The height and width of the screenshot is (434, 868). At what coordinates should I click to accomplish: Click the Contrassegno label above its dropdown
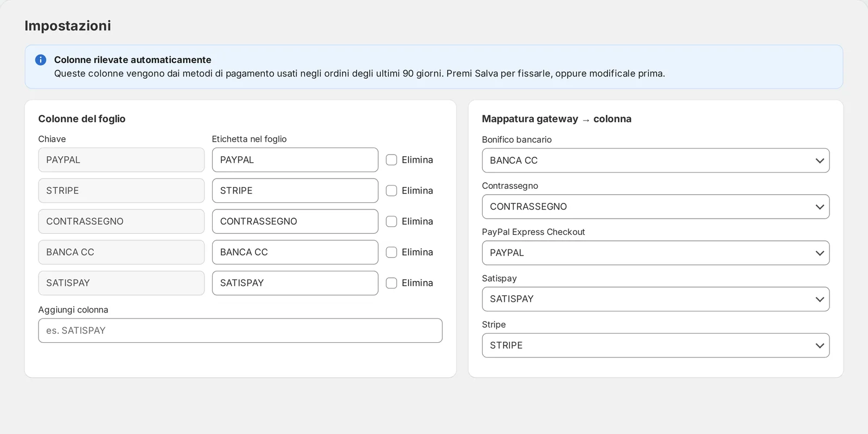[510, 186]
